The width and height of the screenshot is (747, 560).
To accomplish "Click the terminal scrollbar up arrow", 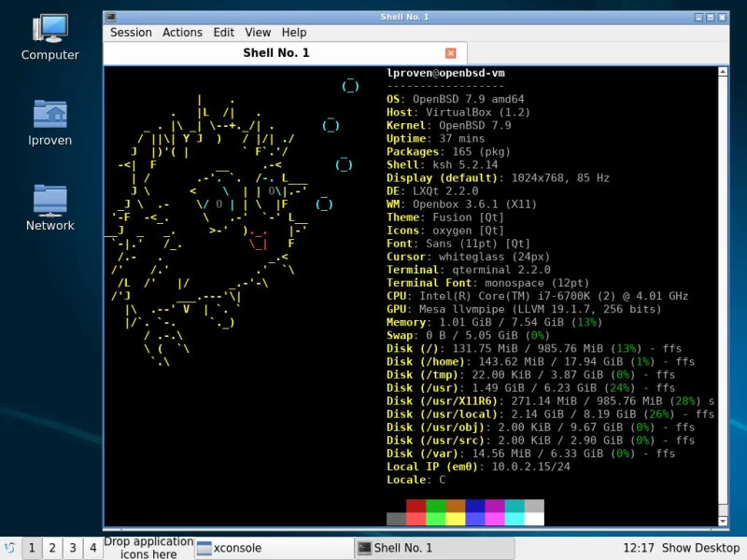I will coord(723,72).
